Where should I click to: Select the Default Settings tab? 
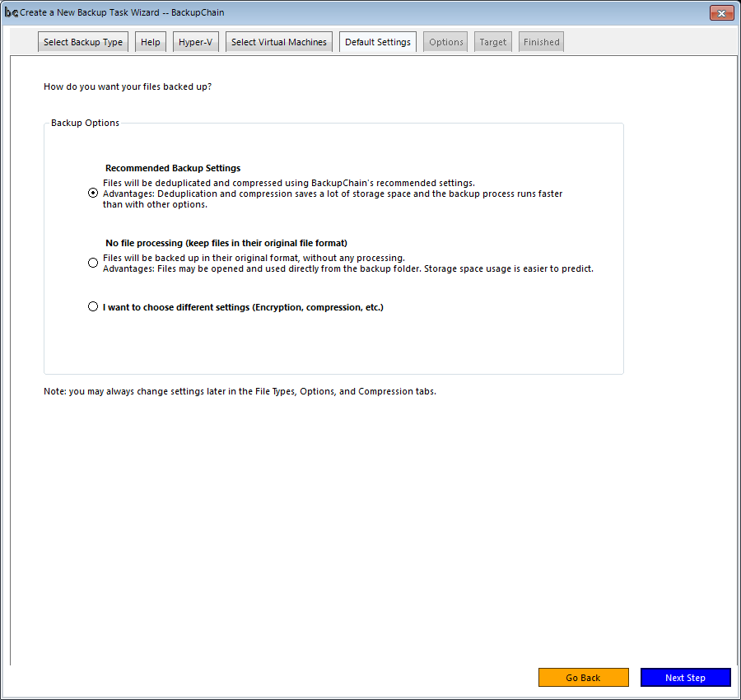378,42
